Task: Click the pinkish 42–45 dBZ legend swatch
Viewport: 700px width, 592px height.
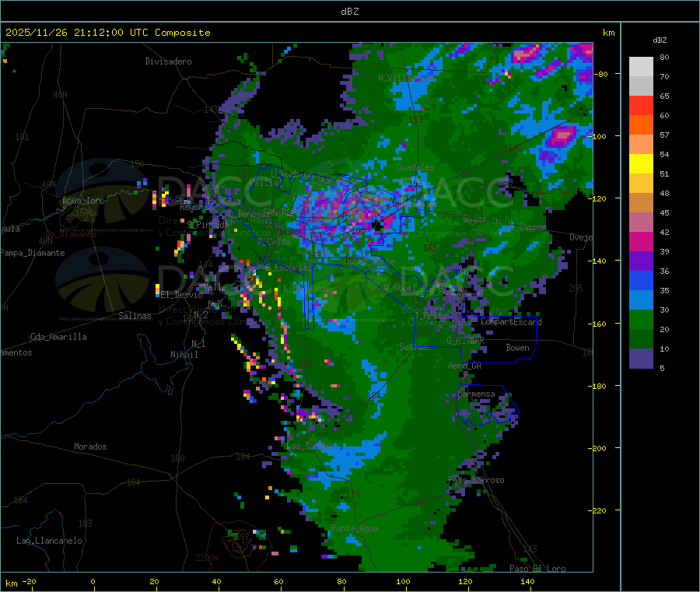Action: click(x=641, y=222)
